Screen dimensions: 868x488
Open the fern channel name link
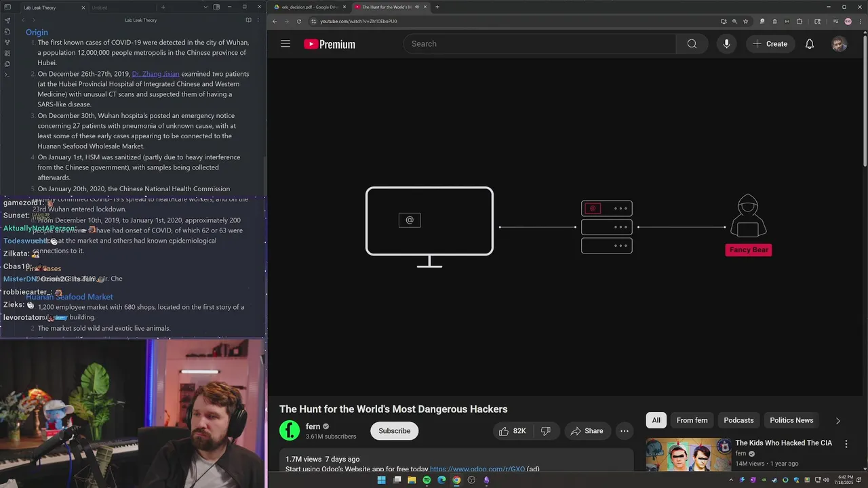click(313, 426)
